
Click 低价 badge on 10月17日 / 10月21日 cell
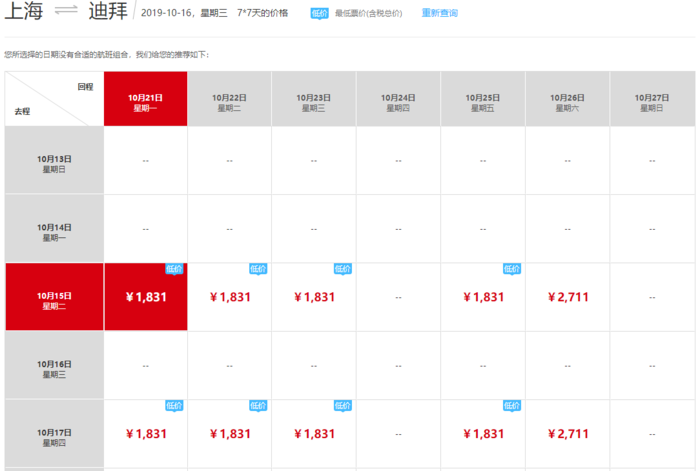[175, 406]
